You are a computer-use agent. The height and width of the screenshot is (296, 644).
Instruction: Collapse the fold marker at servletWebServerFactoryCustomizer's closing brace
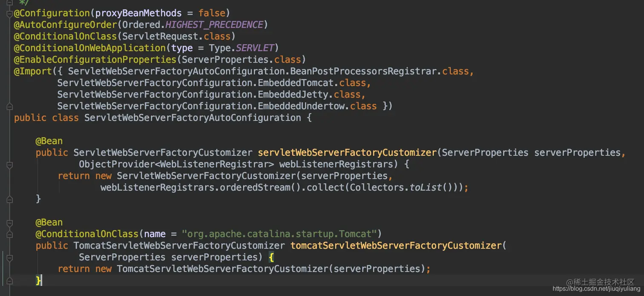click(x=9, y=199)
